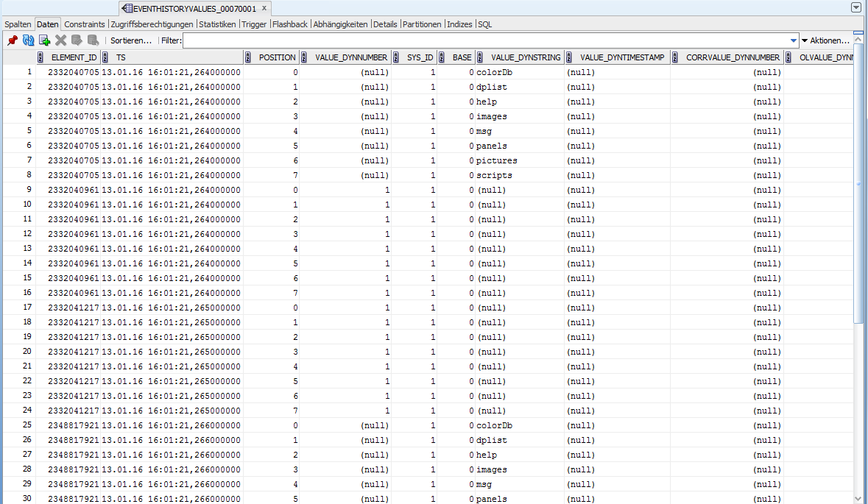Close the EVENTHISTORYVALUES_00070001 tab
The image size is (868, 504).
click(264, 8)
